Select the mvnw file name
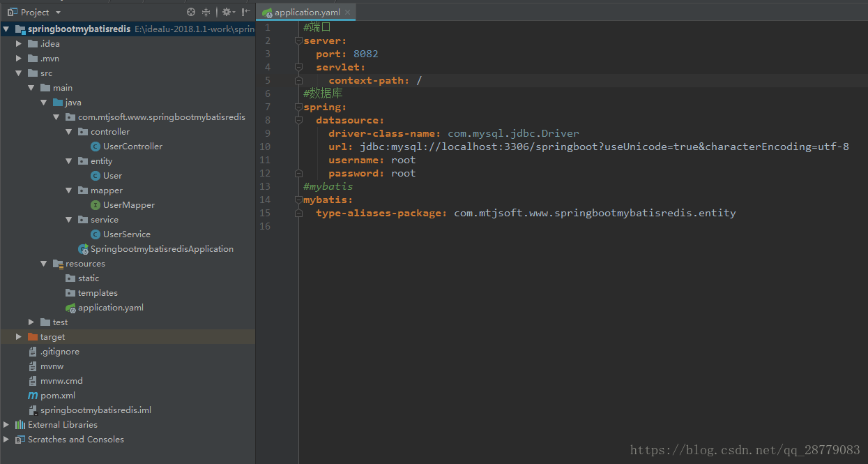The width and height of the screenshot is (868, 464). (x=52, y=366)
